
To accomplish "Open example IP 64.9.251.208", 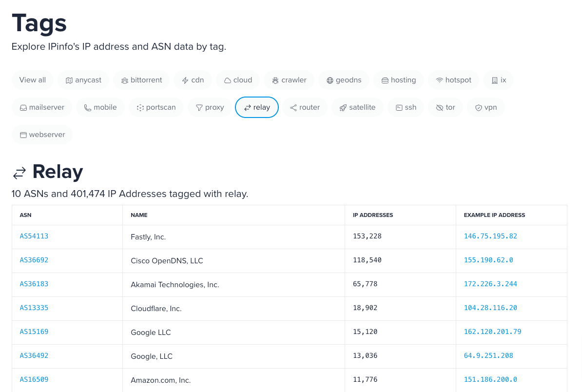I will click(x=488, y=355).
